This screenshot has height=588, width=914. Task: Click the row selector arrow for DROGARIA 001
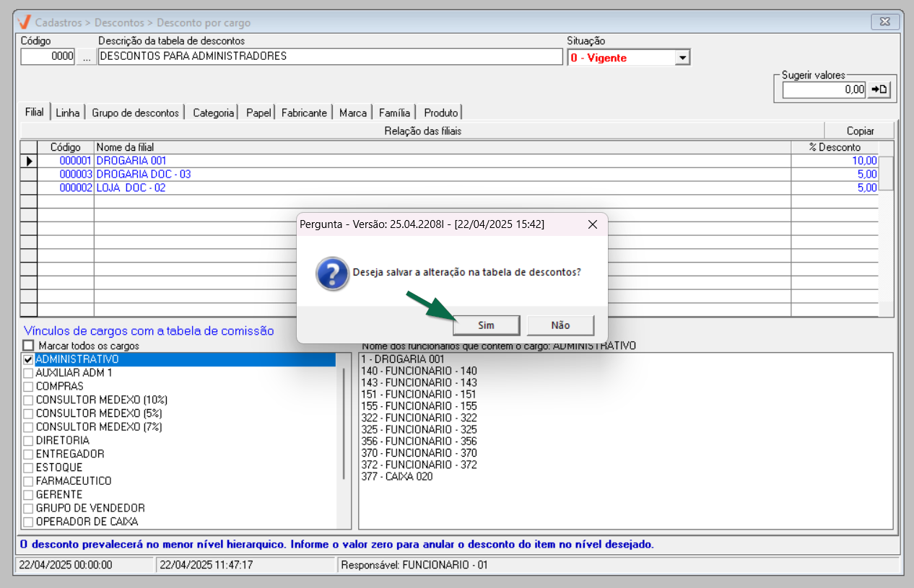pos(29,161)
